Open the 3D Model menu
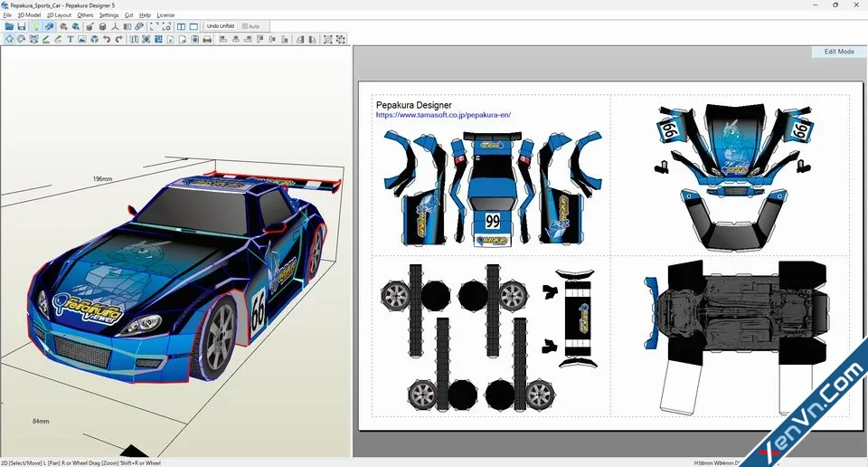Viewport: 868px width, 467px height. coord(29,15)
